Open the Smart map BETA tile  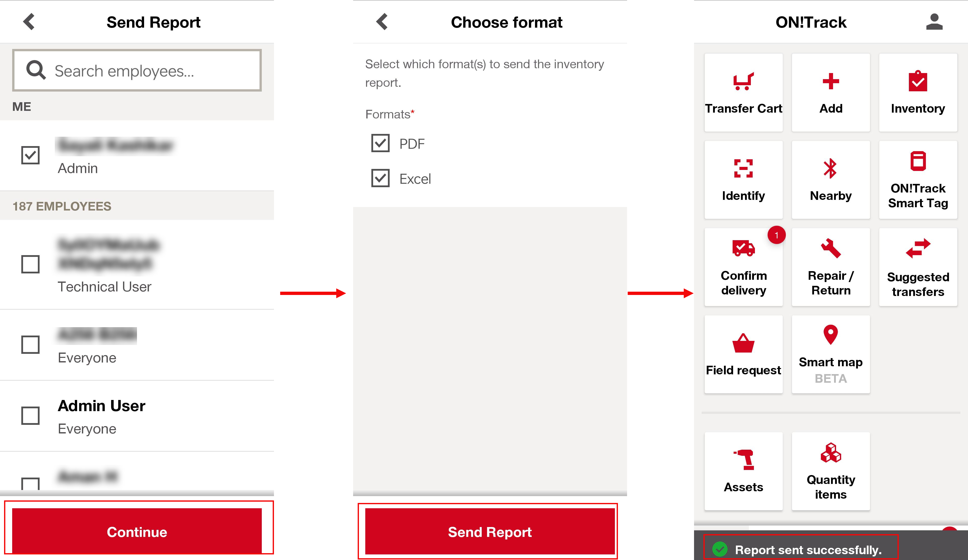831,354
